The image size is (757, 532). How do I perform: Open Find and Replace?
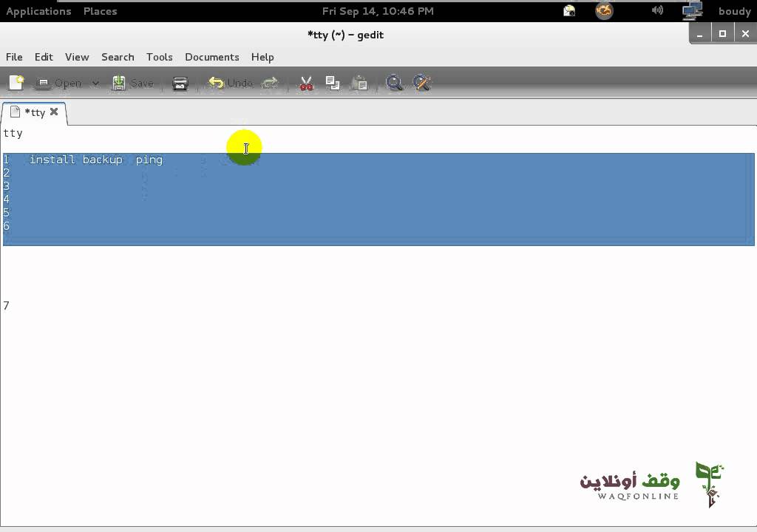coord(421,83)
